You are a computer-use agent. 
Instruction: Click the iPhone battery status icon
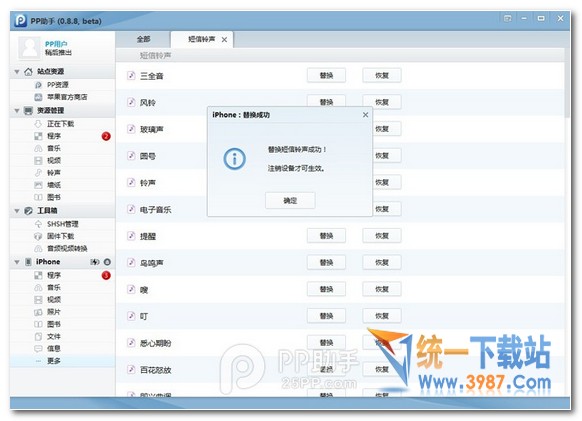95,262
